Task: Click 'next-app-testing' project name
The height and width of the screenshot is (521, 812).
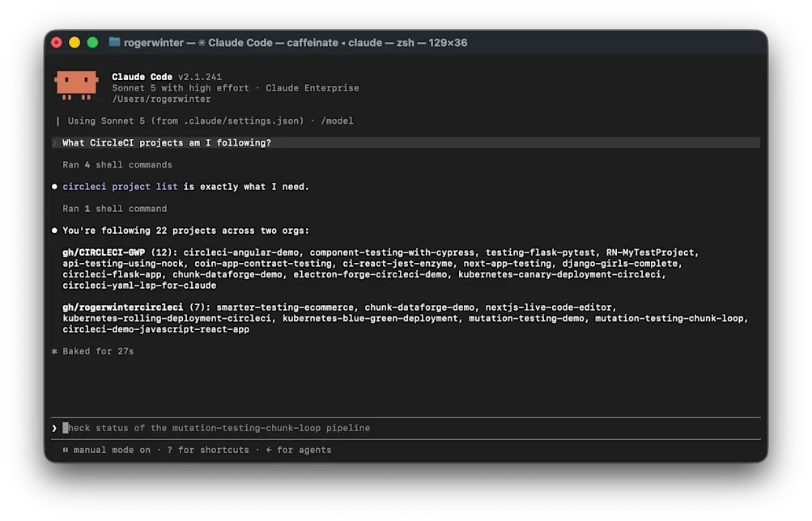Action: [507, 264]
